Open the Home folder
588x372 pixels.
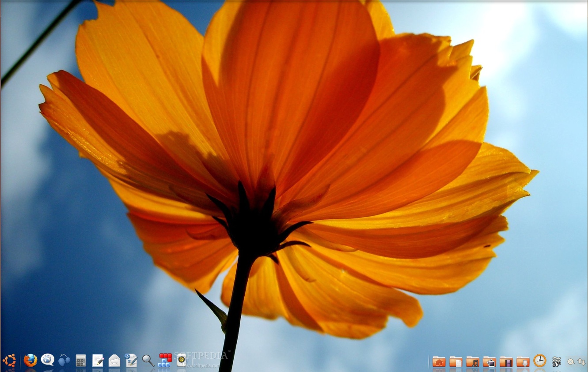pos(439,361)
